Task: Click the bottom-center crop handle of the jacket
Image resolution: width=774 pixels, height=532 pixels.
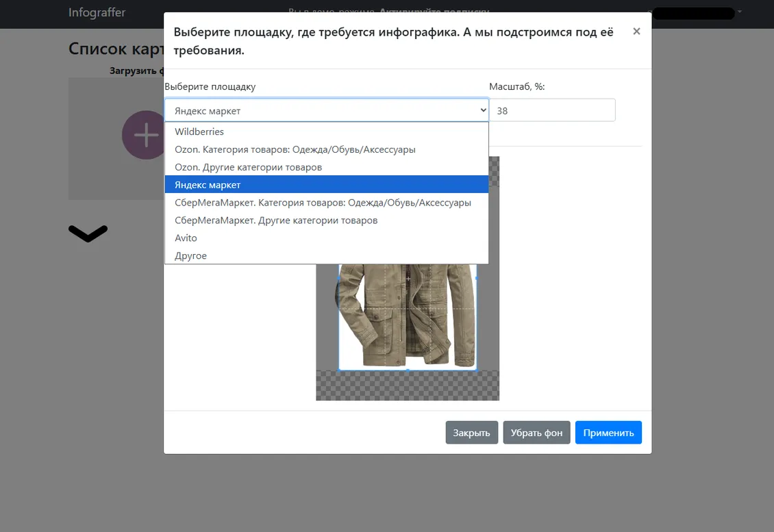Action: (408, 370)
